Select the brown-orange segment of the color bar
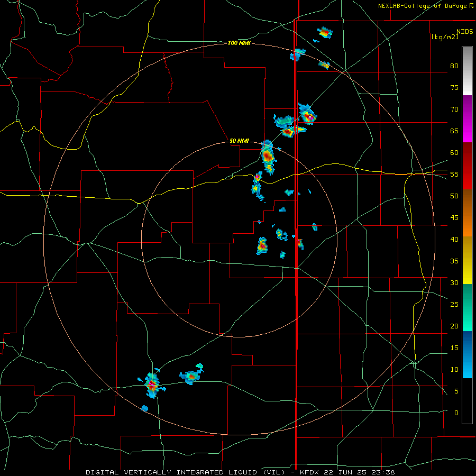The image size is (476, 476). point(467,213)
